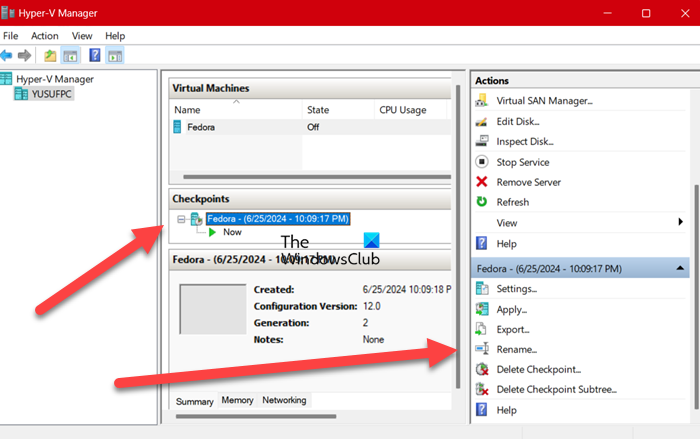The image size is (700, 439).
Task: Toggle the console tree pane toolbar icon
Action: (x=70, y=56)
